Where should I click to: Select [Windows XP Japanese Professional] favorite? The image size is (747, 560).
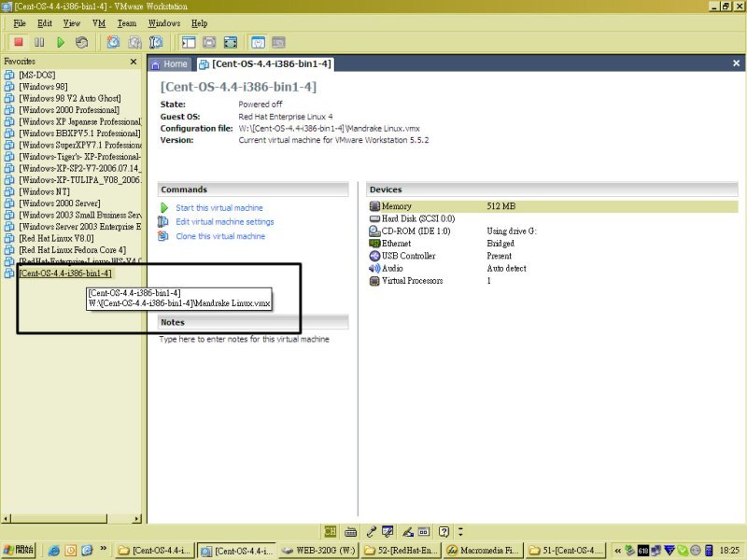click(x=79, y=121)
